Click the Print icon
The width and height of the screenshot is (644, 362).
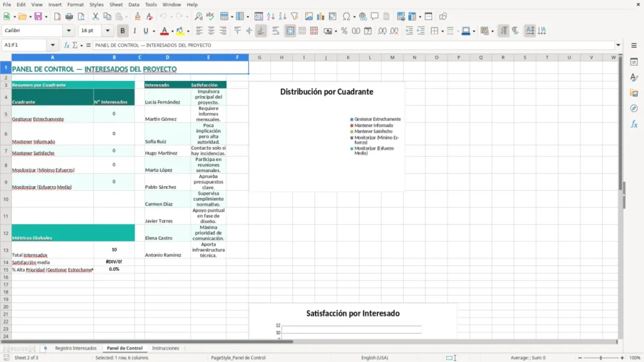click(69, 16)
